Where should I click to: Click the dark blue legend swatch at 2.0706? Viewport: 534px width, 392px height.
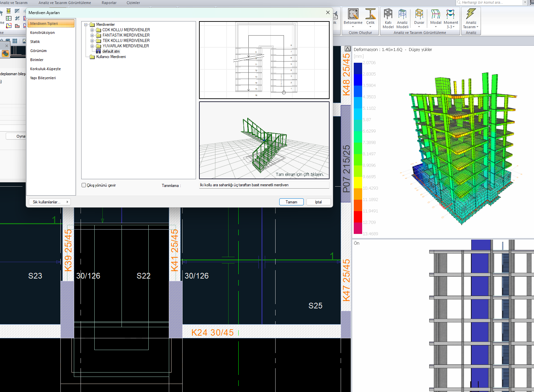tap(358, 68)
